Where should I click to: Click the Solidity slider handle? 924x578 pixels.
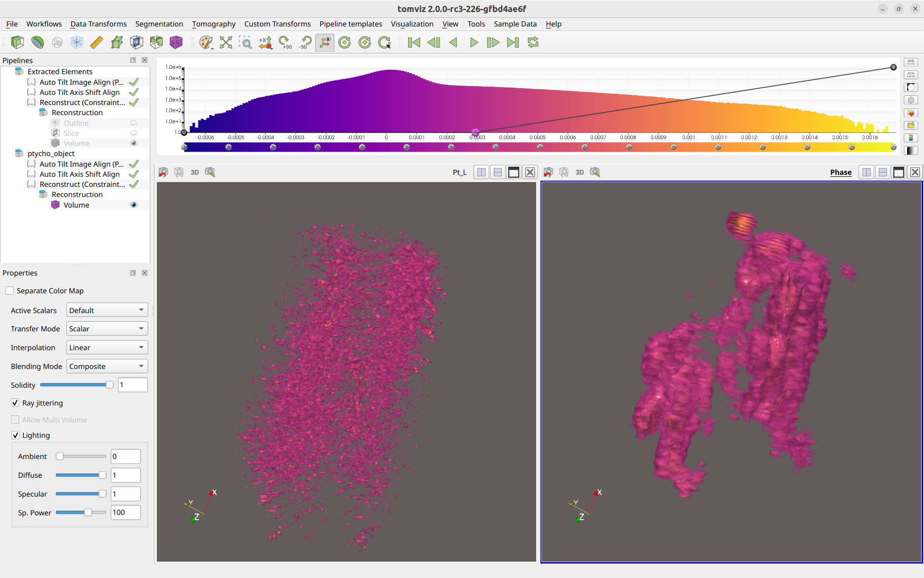110,385
